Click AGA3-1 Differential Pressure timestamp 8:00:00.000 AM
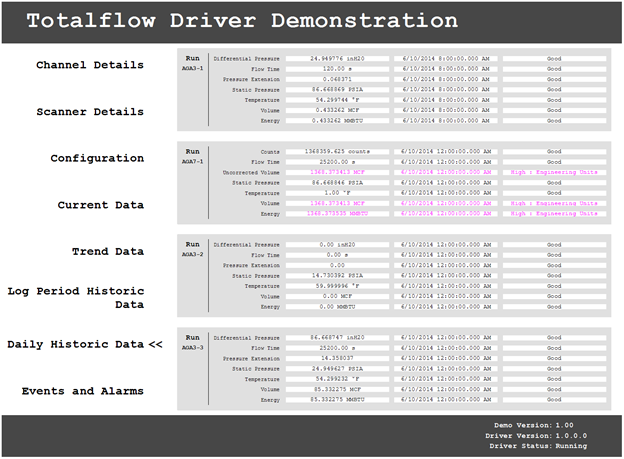This screenshot has height=459, width=624. click(x=446, y=59)
